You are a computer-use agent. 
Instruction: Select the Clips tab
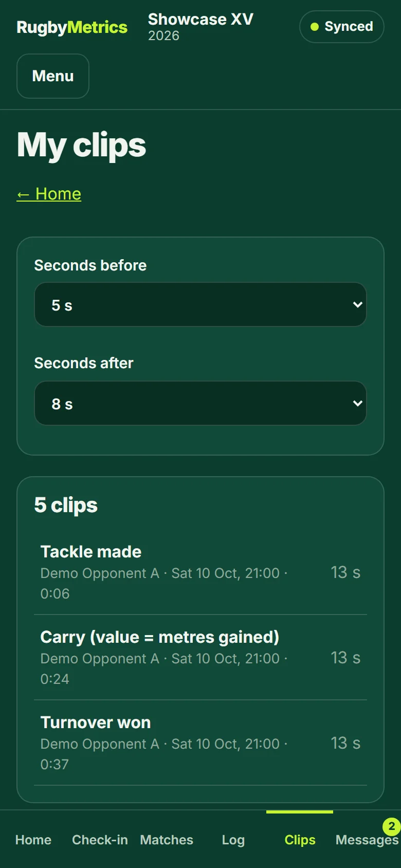click(x=300, y=840)
